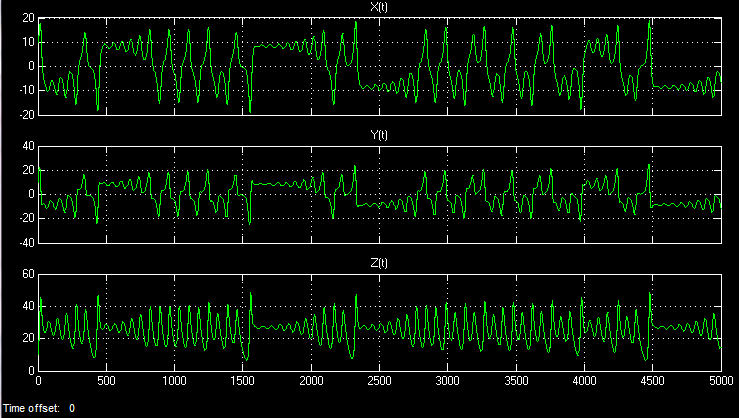
Task: Click the 2500 time axis tick label
Action: pyautogui.click(x=379, y=380)
